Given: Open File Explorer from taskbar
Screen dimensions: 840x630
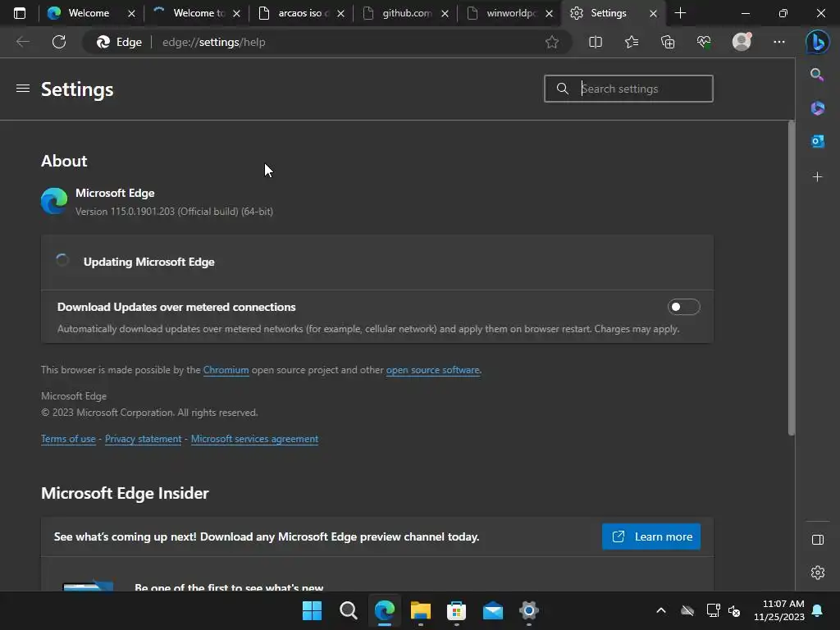Looking at the screenshot, I should click(421, 610).
